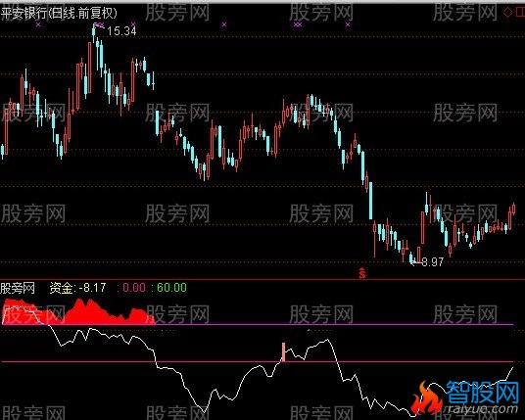Click the 资金: -8.17 indicator value
525x420 pixels.
[77, 288]
